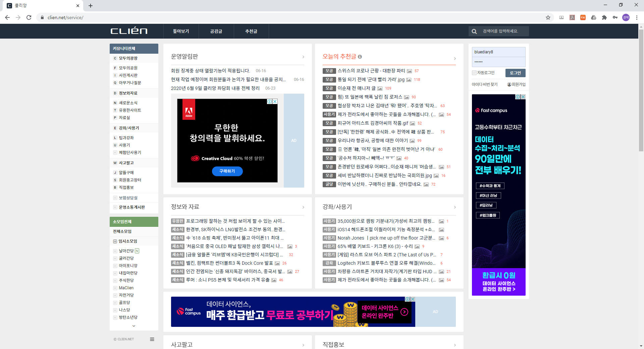Open the 사진게시판 board link
The height and width of the screenshot is (349, 644).
pos(128,76)
